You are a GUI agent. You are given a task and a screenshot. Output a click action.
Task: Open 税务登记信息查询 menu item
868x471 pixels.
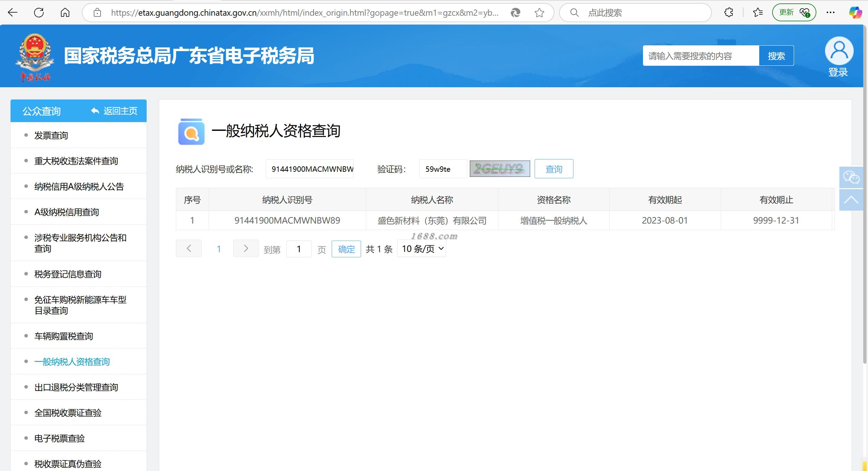click(x=68, y=274)
